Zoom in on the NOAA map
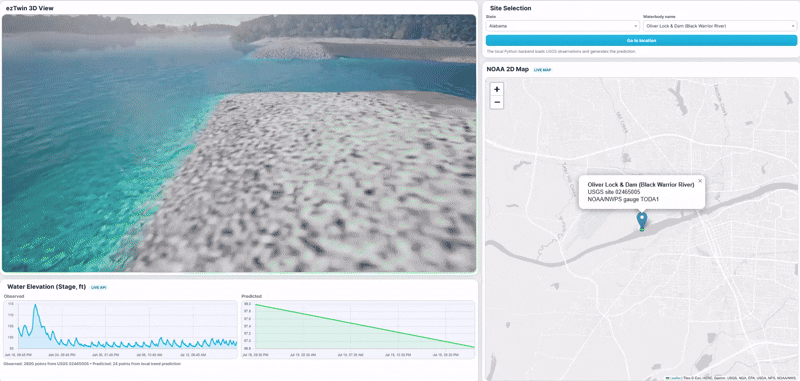The height and width of the screenshot is (381, 800). click(x=497, y=89)
